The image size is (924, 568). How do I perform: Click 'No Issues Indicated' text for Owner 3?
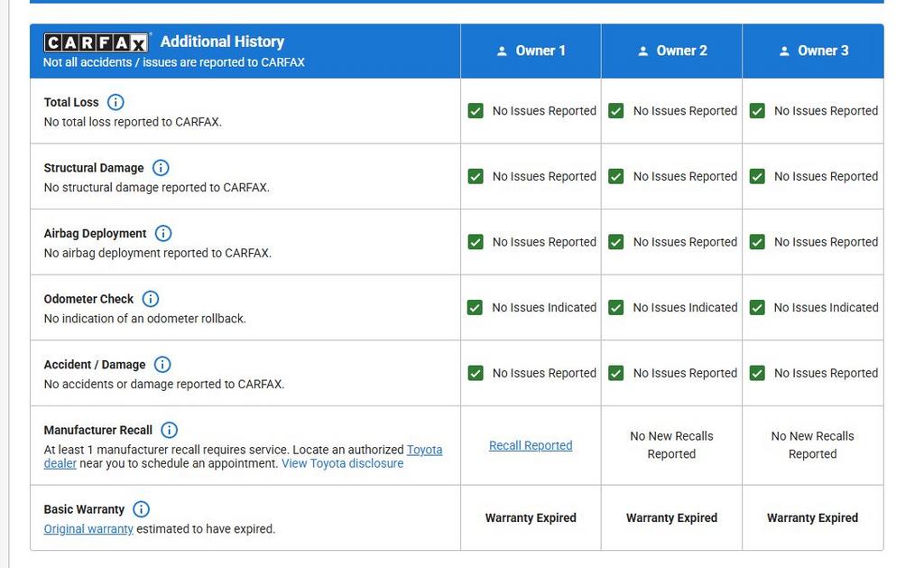(x=827, y=307)
